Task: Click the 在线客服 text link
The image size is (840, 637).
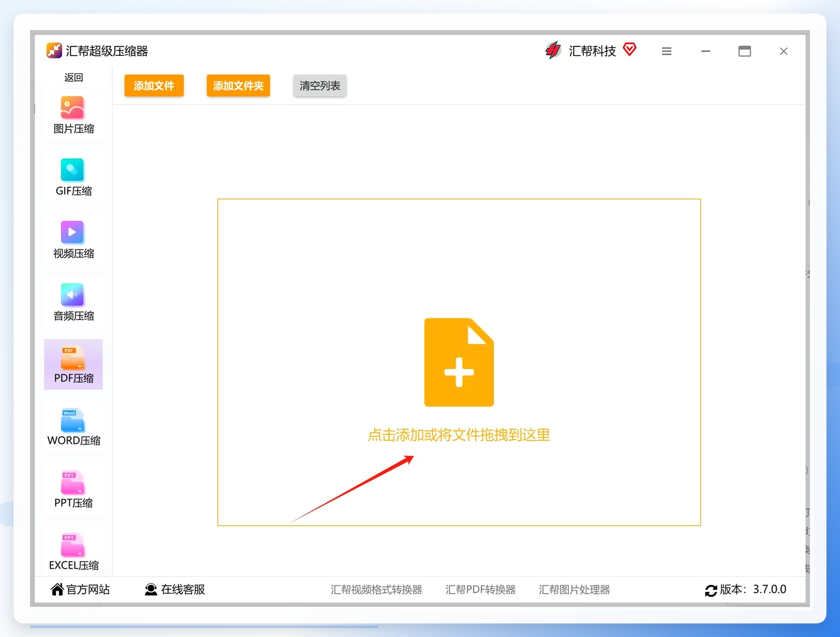Action: point(183,589)
